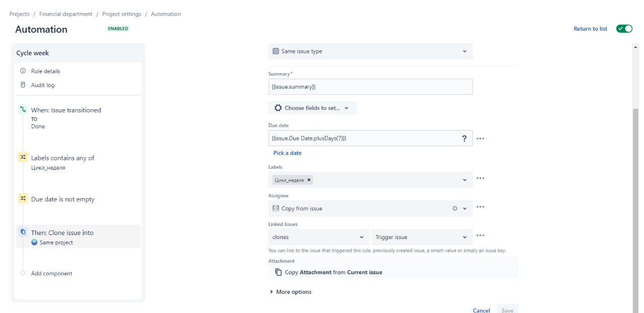Click the Return to list link
This screenshot has height=313, width=644.
click(590, 29)
